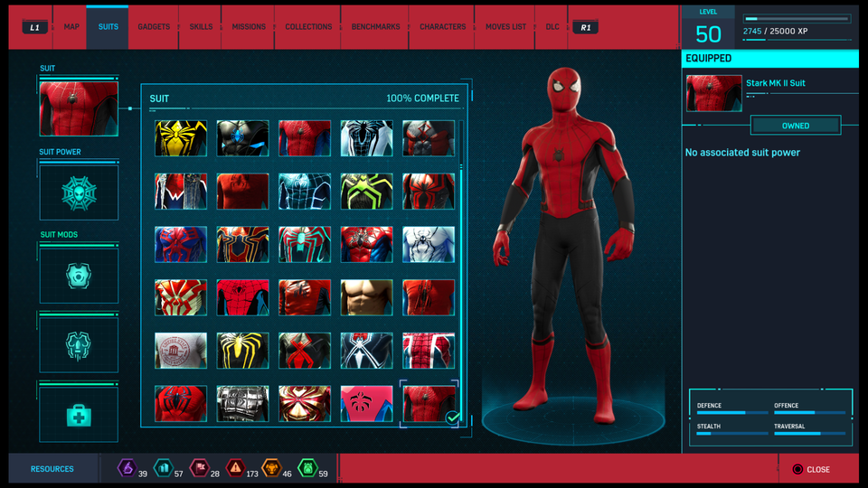Click the teal landmark token showing 57

163,469
